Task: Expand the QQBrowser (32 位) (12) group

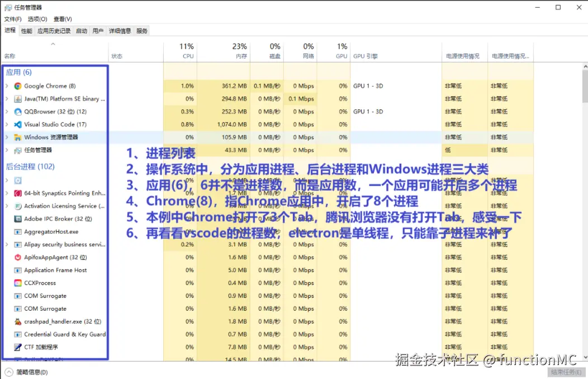Action: click(7, 112)
